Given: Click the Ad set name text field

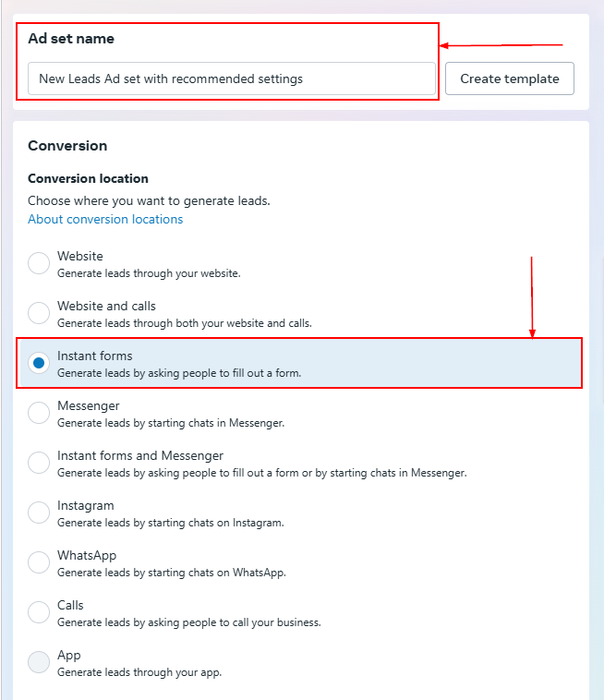Looking at the screenshot, I should 231,79.
